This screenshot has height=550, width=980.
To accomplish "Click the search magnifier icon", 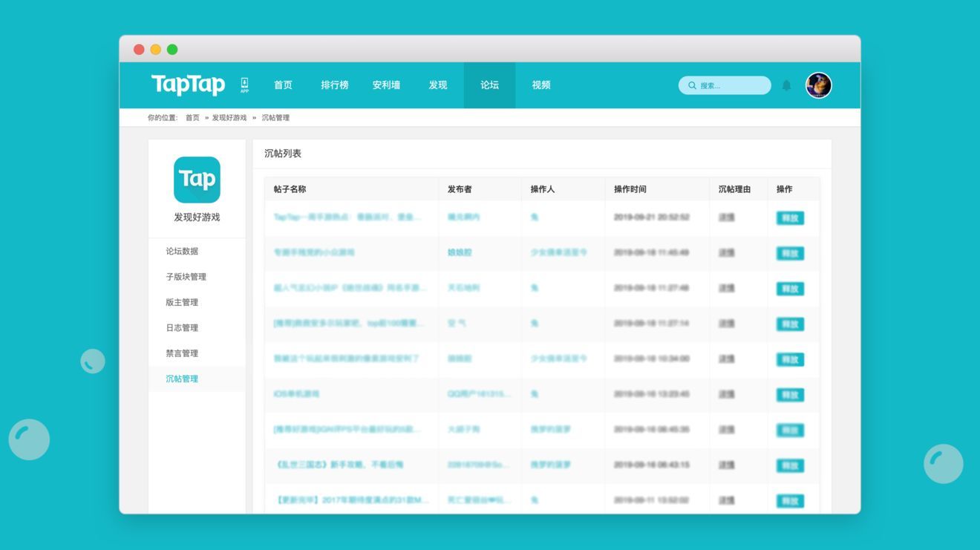I will pyautogui.click(x=692, y=85).
